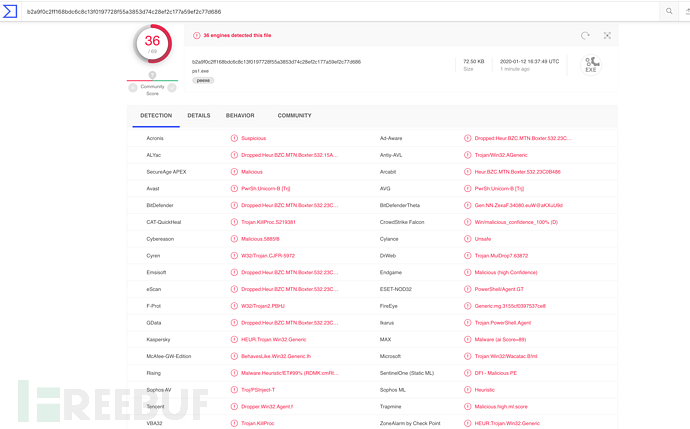Screen dimensions: 690x429
Task: Click the alert icon in the FireEye row
Action: (467, 306)
